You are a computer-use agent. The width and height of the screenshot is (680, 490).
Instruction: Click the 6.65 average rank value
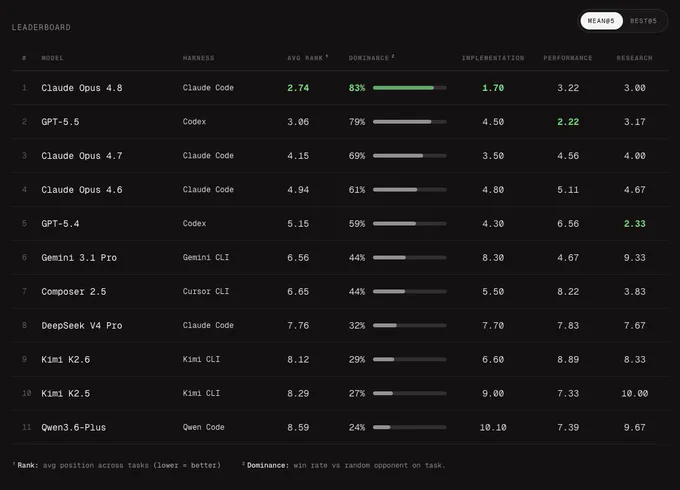point(298,291)
